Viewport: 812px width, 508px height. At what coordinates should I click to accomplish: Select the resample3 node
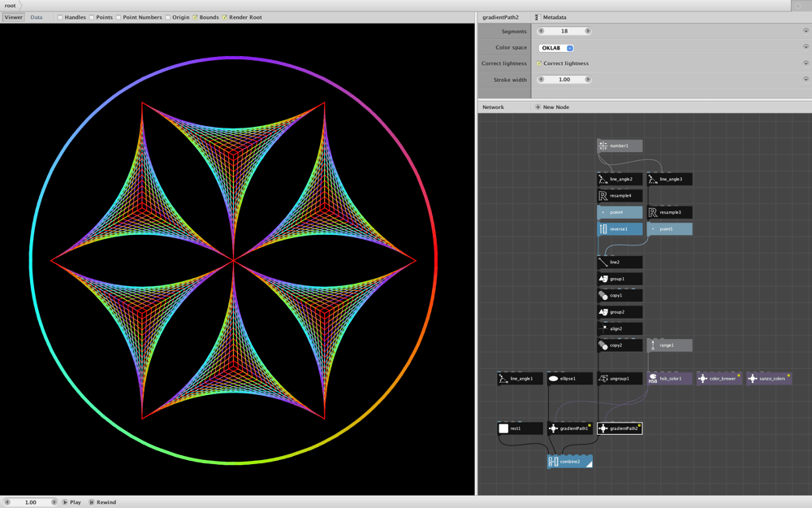[x=669, y=212]
